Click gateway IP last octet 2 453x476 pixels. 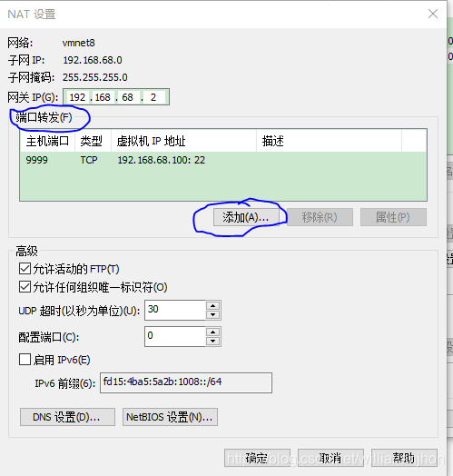[x=153, y=97]
